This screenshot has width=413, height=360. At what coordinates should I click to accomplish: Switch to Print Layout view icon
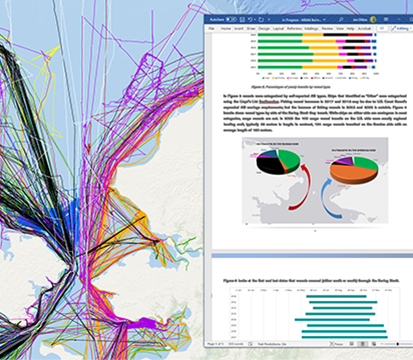pyautogui.click(x=363, y=344)
